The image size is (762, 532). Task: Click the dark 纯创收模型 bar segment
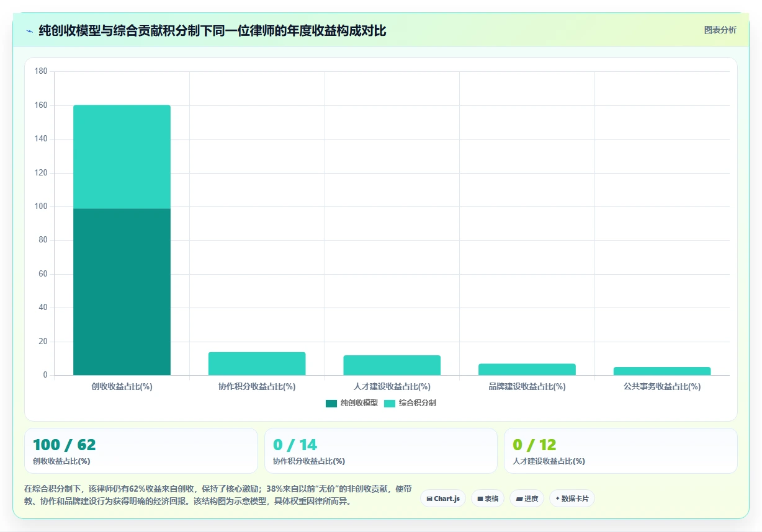pos(122,291)
